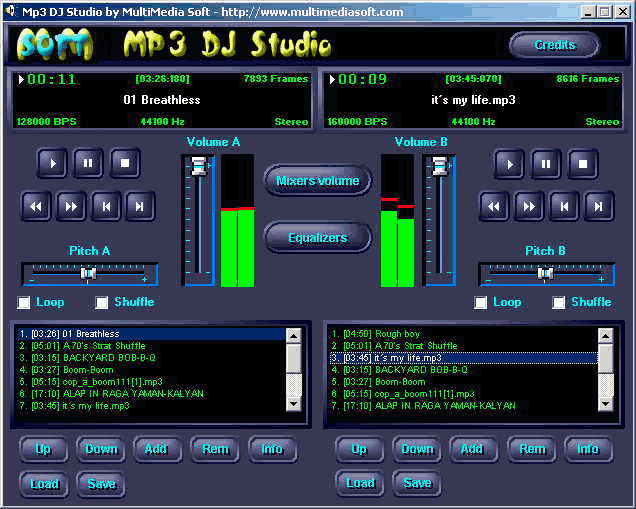The width and height of the screenshot is (636, 509).
Task: Fast forward the track on deck B
Action: pyautogui.click(x=529, y=207)
